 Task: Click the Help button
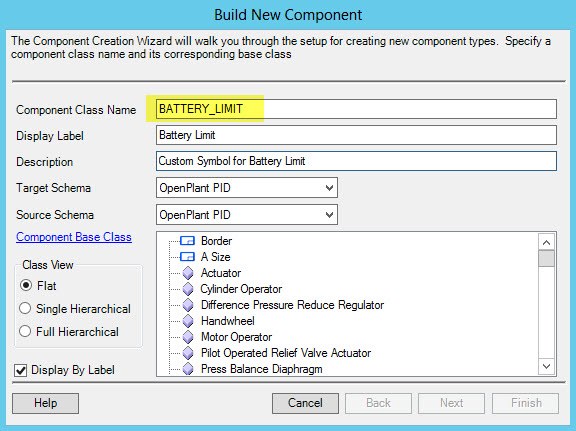pos(45,403)
